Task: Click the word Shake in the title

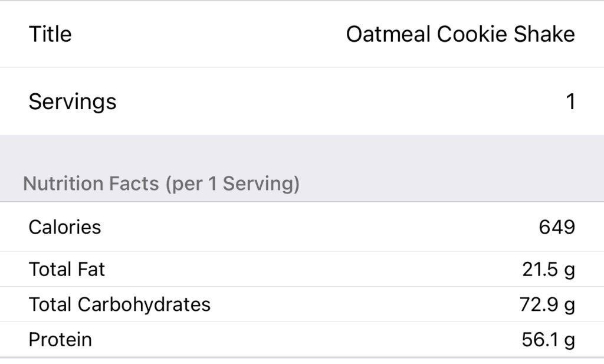Action: click(544, 34)
